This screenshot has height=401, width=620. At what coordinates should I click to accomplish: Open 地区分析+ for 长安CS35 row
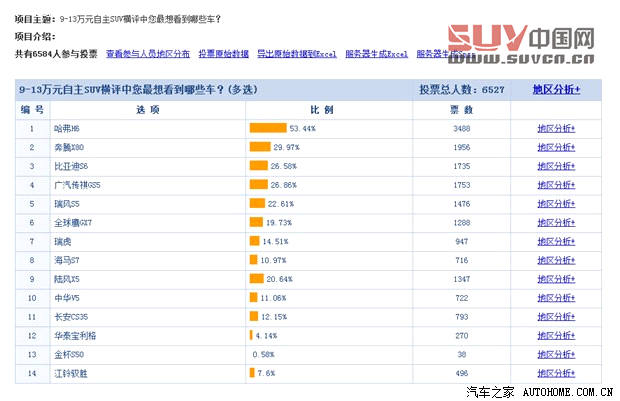click(x=556, y=317)
